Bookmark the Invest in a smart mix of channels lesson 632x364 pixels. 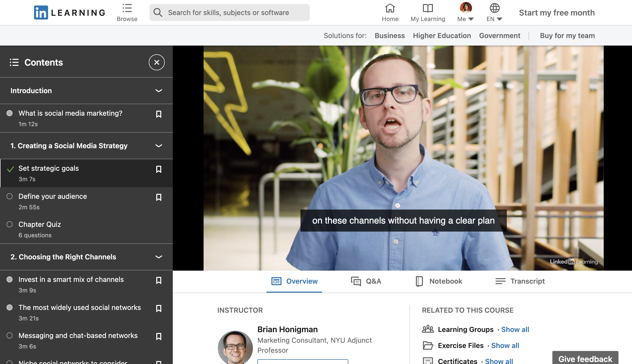click(x=159, y=281)
